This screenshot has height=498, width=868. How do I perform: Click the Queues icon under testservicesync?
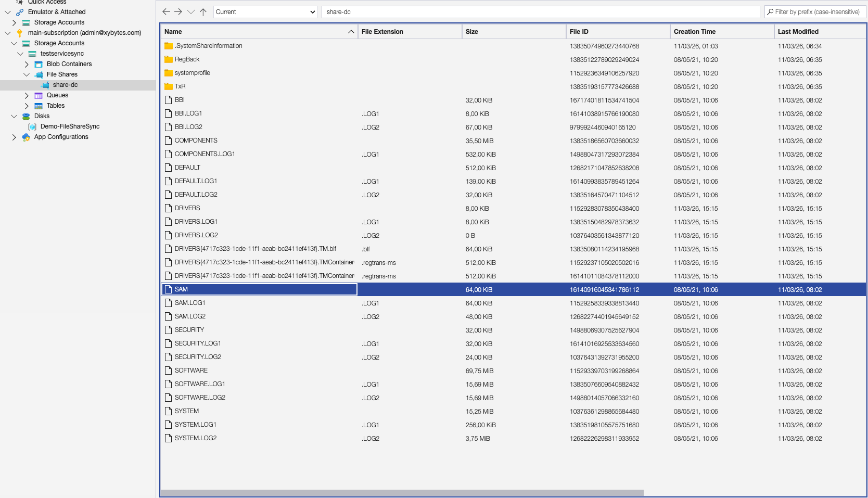[x=39, y=95]
